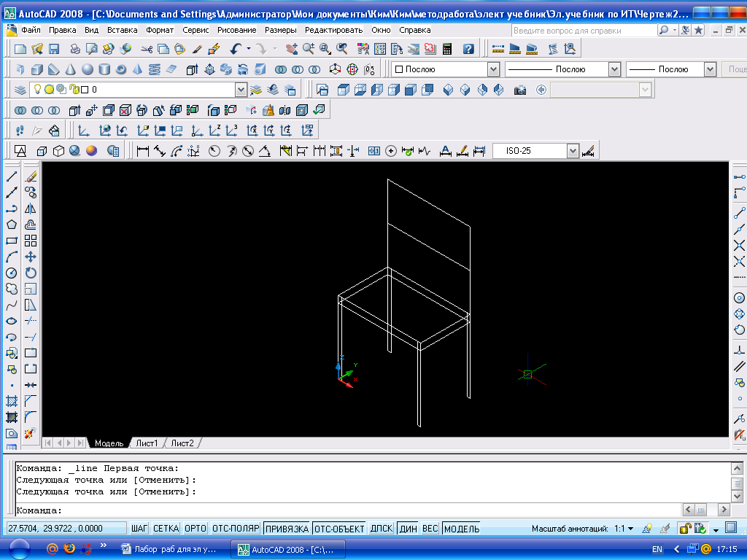Click the Undo arrow icon

pyautogui.click(x=236, y=49)
